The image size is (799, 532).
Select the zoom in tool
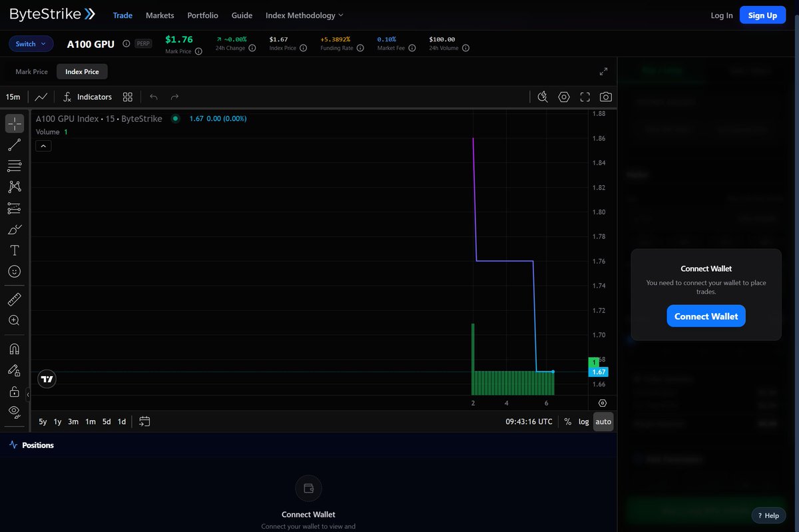click(x=14, y=320)
